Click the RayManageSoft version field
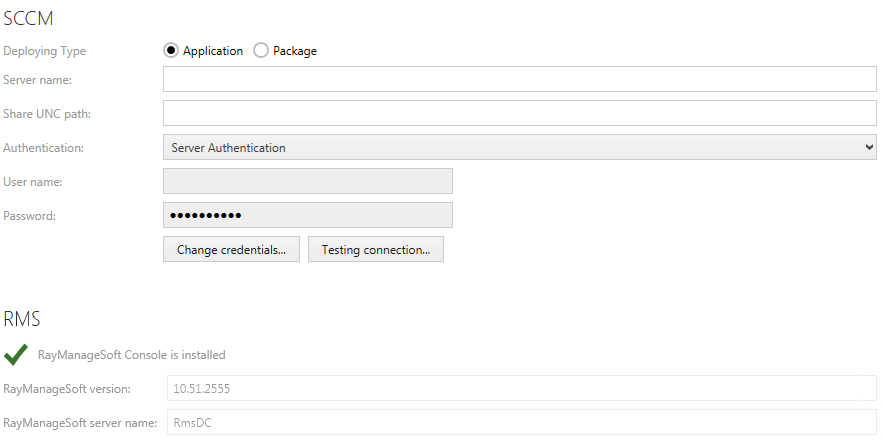This screenshot has width=883, height=444. tap(519, 388)
